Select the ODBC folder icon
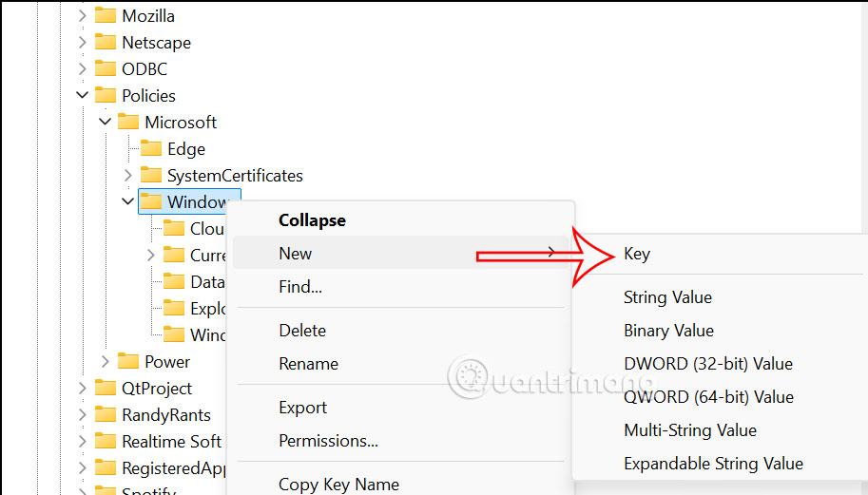Viewport: 868px width, 495px height. (x=106, y=68)
